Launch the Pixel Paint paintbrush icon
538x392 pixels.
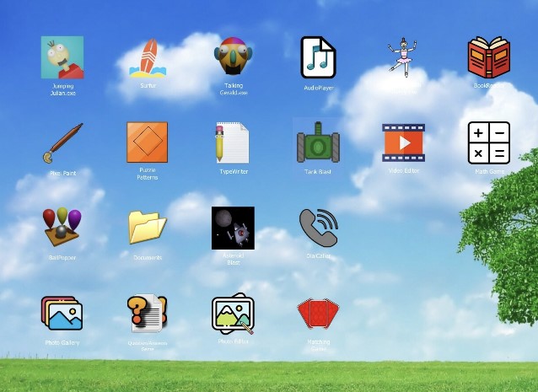(62, 143)
